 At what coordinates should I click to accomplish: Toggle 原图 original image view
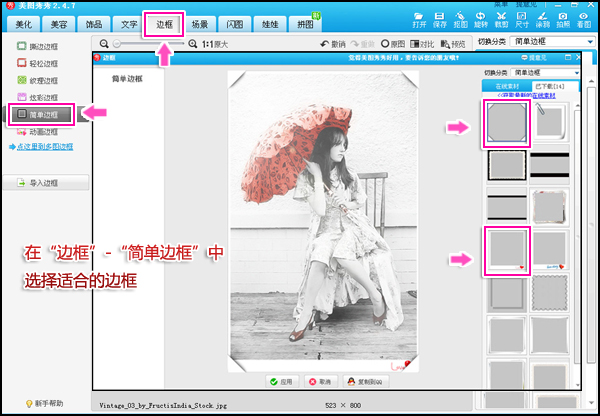click(x=392, y=44)
